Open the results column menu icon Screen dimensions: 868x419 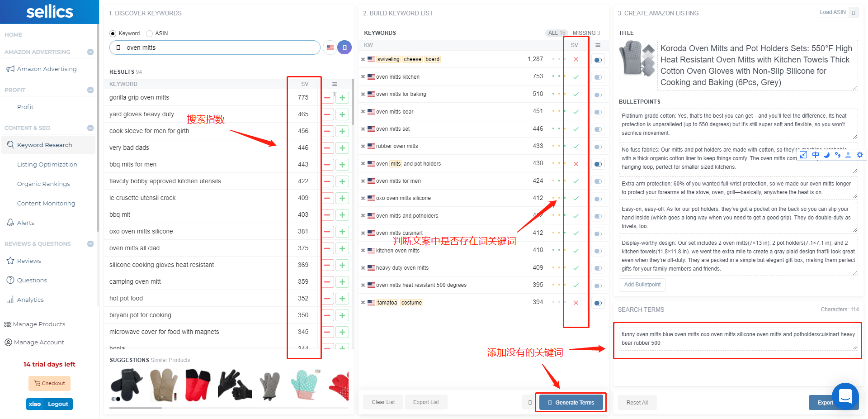coord(335,84)
